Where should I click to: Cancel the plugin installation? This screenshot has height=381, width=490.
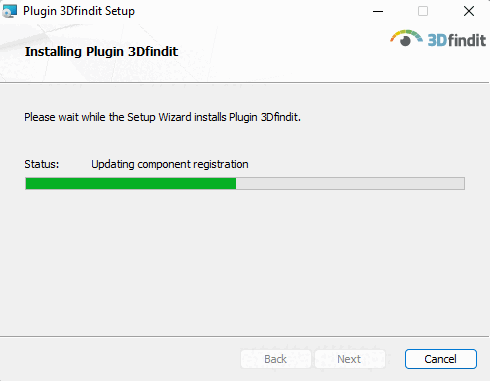coord(441,359)
